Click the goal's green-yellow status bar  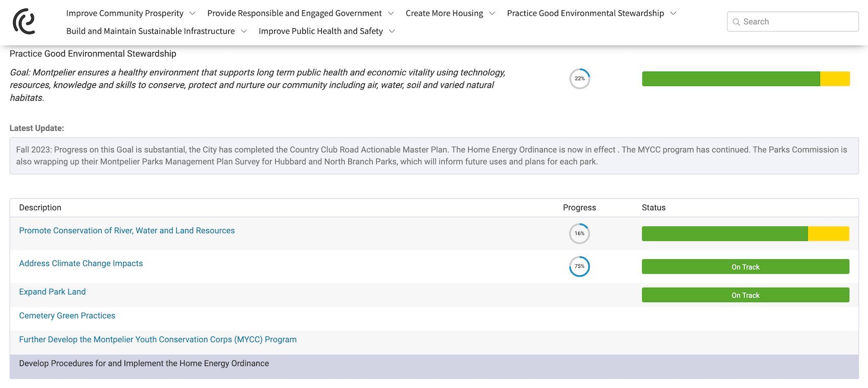coord(745,79)
